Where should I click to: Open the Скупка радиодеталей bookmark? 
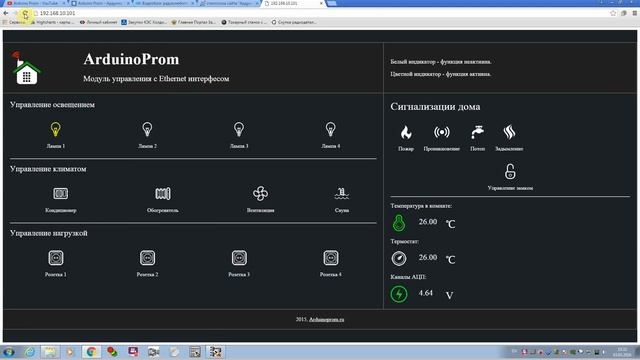tap(294, 22)
